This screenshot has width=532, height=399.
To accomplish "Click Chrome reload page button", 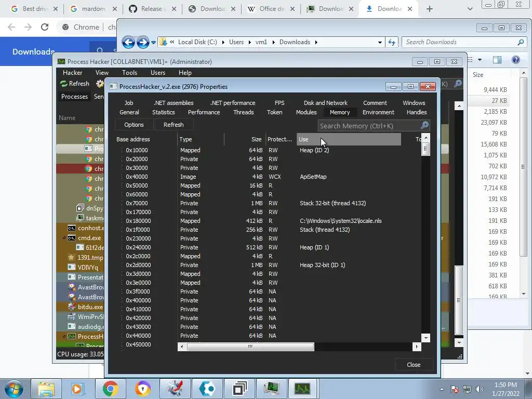I will tap(45, 27).
